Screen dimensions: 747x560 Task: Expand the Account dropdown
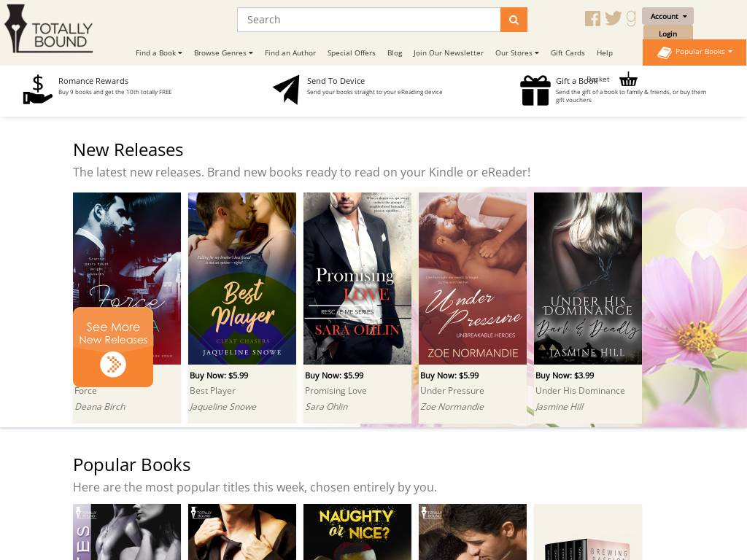point(667,16)
